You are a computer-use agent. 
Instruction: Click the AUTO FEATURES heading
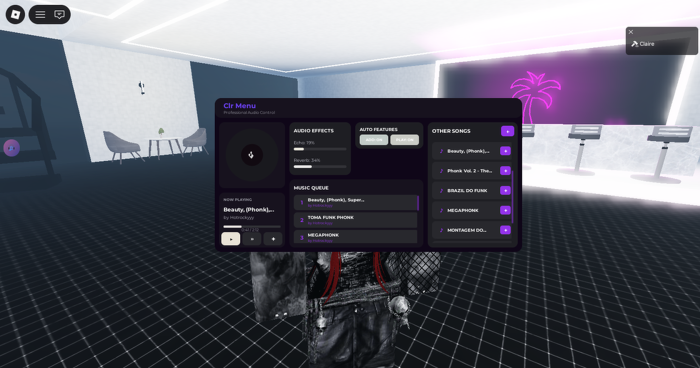click(x=378, y=130)
